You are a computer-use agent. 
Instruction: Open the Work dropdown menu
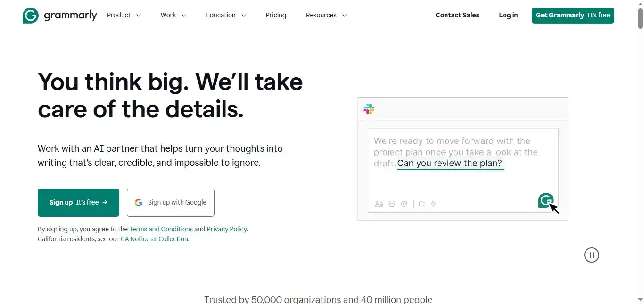coord(173,15)
